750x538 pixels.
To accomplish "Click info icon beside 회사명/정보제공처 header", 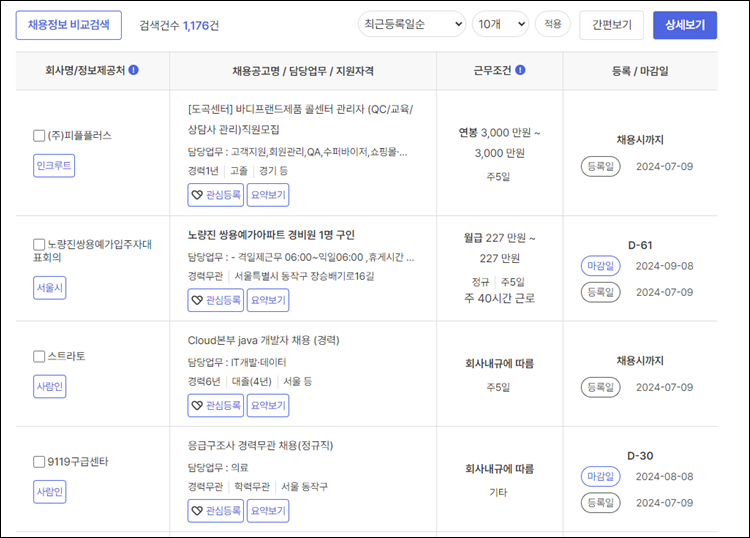I will 134,70.
